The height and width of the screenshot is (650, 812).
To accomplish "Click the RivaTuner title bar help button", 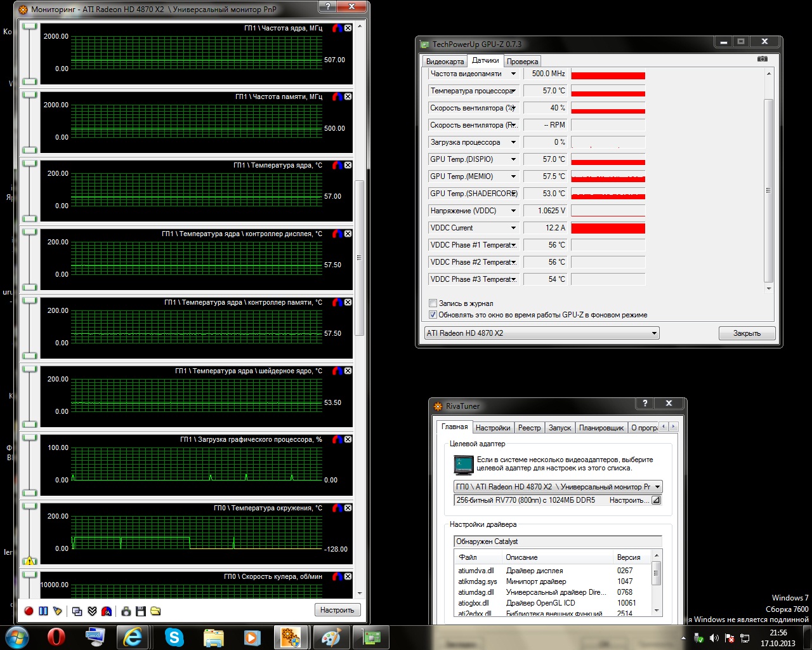I will (645, 403).
